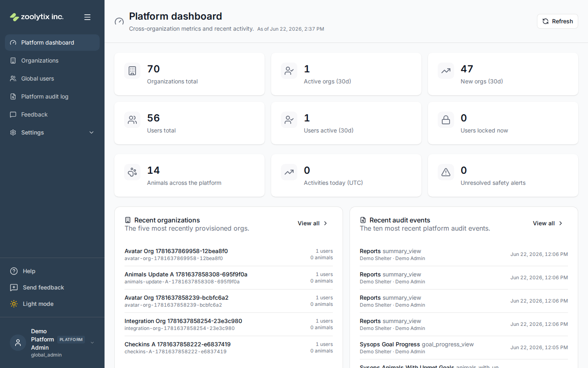
Task: Go to Organizations page
Action: point(52,61)
